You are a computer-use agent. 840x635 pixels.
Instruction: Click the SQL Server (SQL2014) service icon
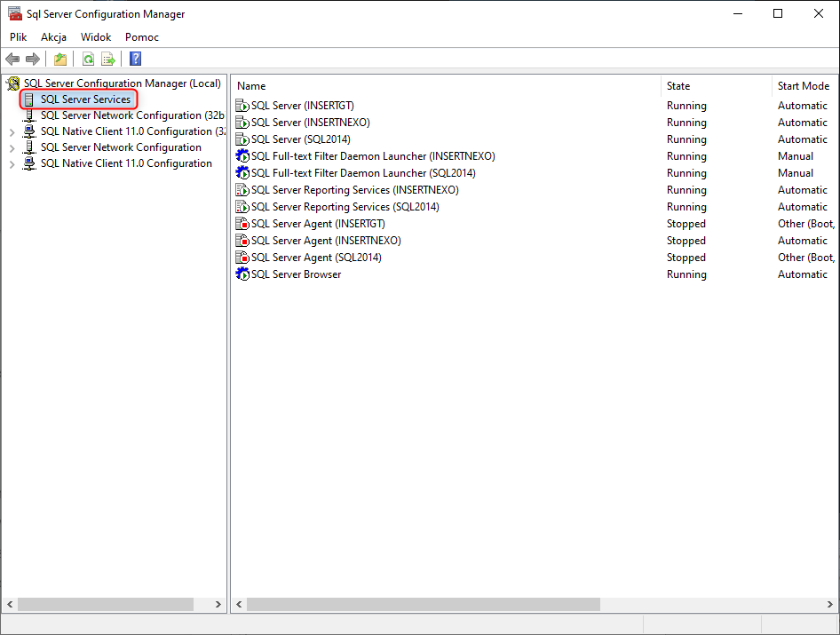[x=242, y=139]
